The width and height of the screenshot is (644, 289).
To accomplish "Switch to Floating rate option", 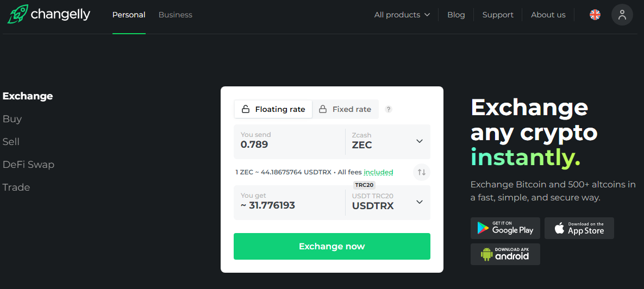I will (273, 109).
